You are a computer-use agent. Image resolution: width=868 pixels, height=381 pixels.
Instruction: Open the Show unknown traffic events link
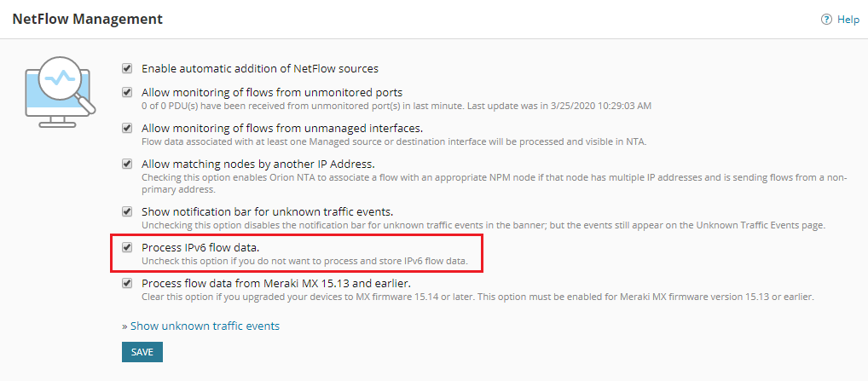tap(205, 326)
